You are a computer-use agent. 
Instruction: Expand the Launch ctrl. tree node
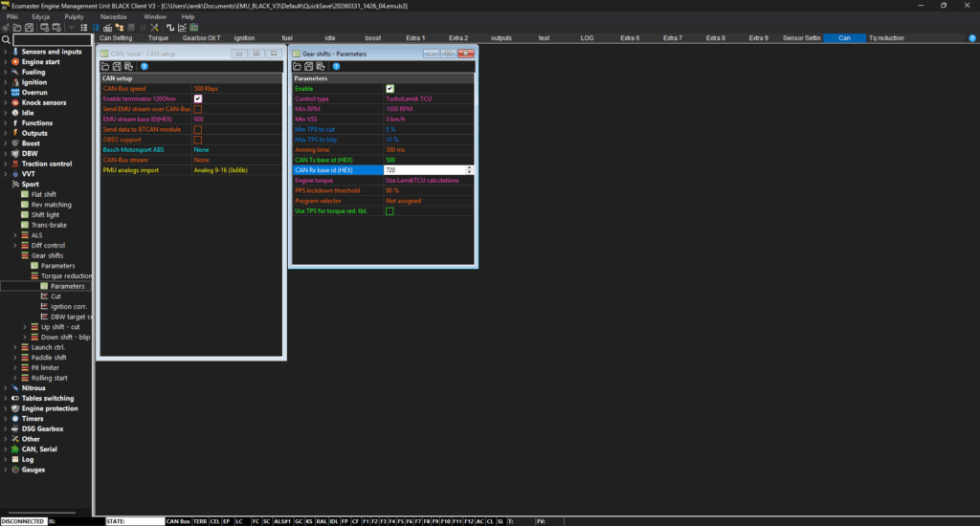[x=15, y=347]
